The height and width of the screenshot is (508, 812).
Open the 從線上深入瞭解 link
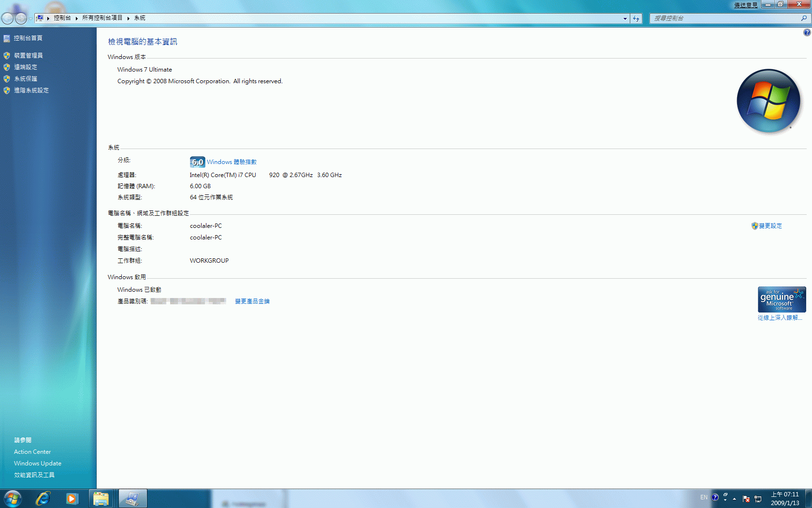click(780, 318)
